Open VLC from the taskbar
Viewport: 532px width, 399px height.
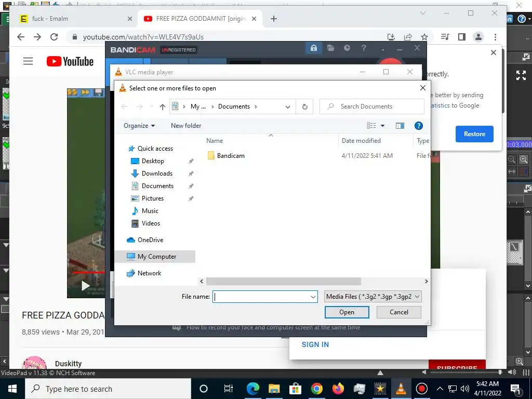[x=401, y=389]
